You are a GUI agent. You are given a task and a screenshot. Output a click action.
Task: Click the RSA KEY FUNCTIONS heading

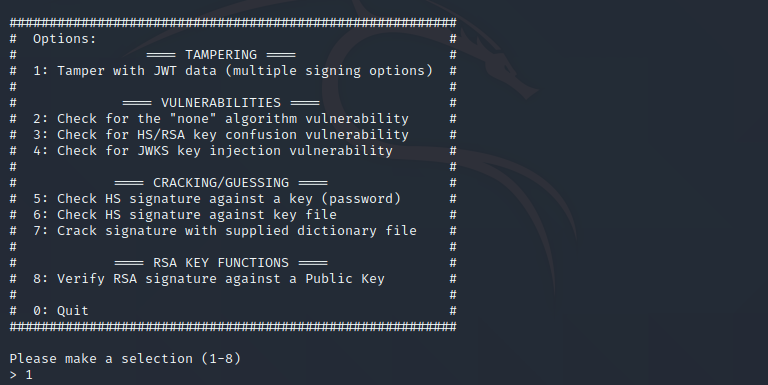pyautogui.click(x=221, y=263)
